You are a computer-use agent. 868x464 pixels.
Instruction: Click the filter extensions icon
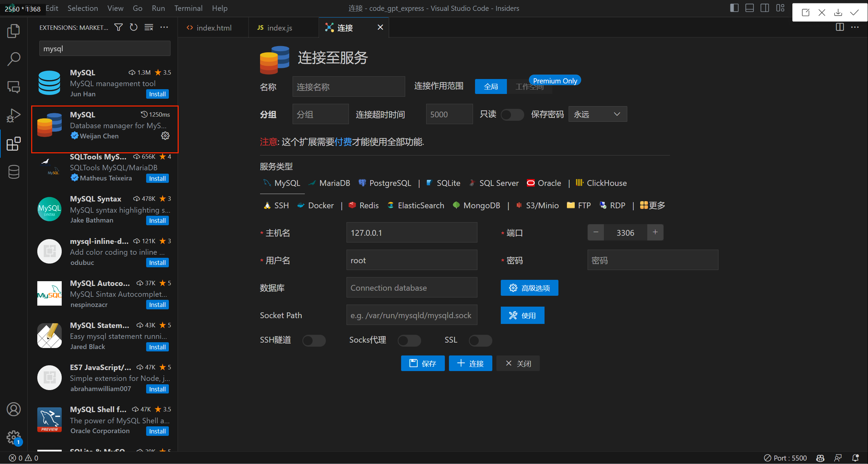click(x=118, y=27)
